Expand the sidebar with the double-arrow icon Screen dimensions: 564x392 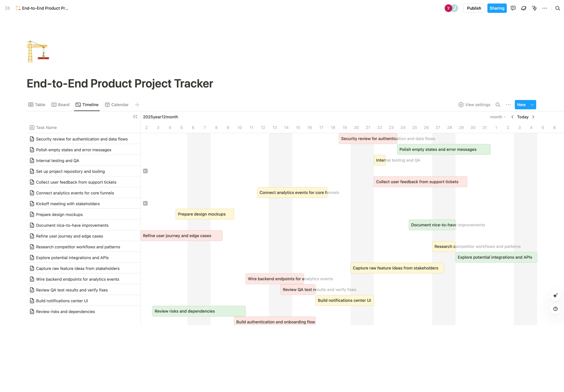click(7, 8)
